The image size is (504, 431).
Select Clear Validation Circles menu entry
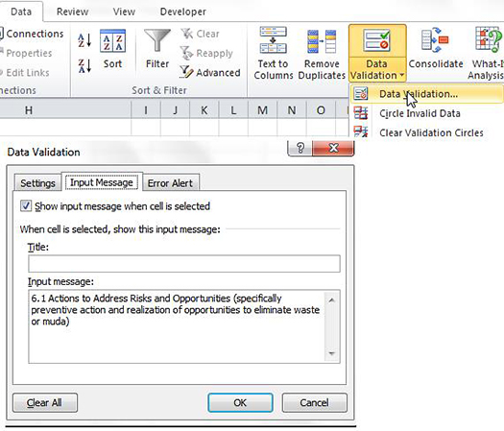pos(431,132)
